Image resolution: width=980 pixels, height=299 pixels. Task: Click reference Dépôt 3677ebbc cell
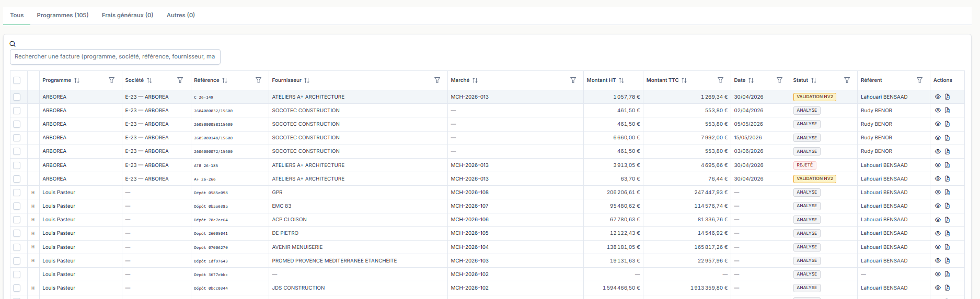pyautogui.click(x=211, y=274)
